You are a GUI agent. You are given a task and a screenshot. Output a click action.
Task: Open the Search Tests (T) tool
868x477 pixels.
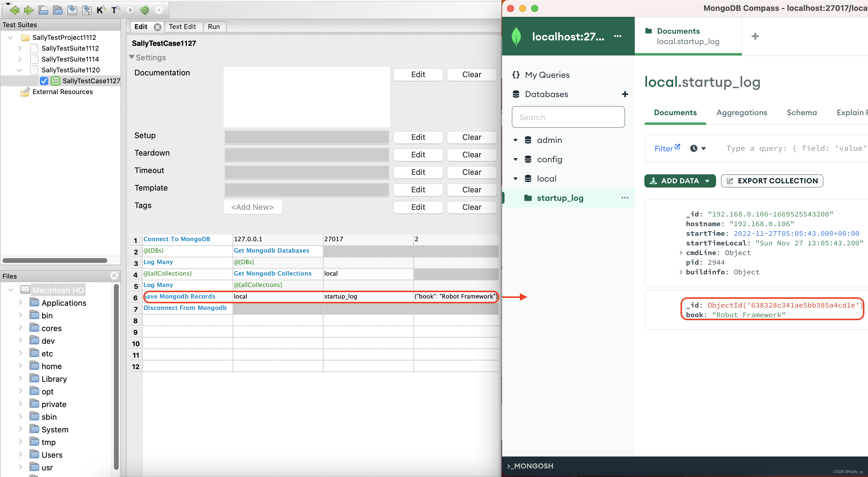pos(115,10)
